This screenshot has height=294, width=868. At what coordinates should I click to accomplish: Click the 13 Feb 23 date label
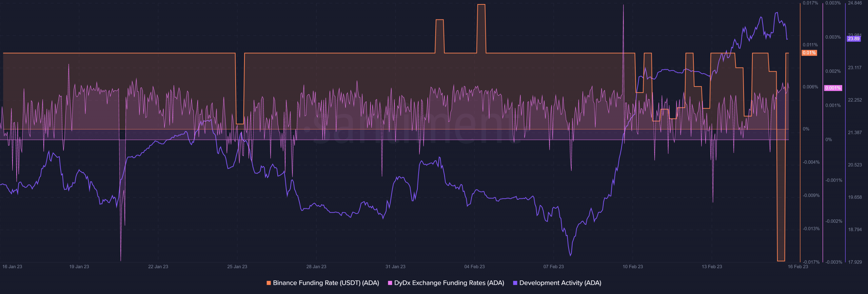(x=712, y=267)
